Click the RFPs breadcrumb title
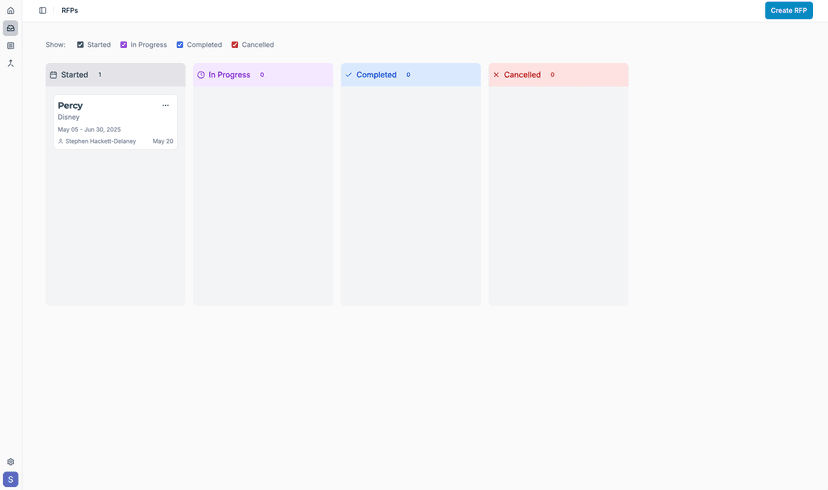Screen dimensions: 828x490 70,11
